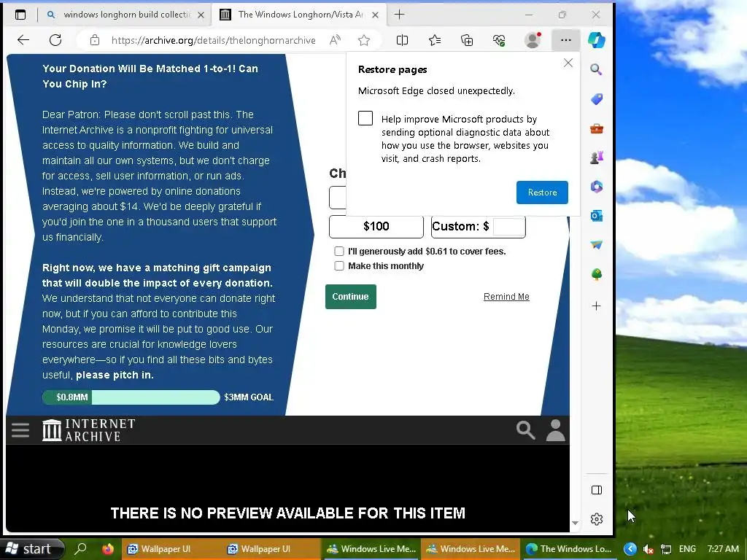Image resolution: width=747 pixels, height=560 pixels.
Task: Dismiss the Restore pages popup
Action: click(x=568, y=63)
